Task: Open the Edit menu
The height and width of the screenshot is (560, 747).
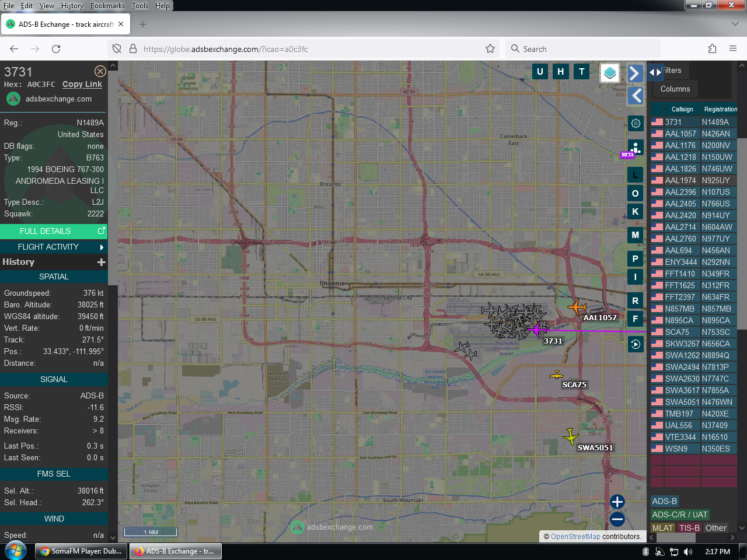Action: click(27, 6)
